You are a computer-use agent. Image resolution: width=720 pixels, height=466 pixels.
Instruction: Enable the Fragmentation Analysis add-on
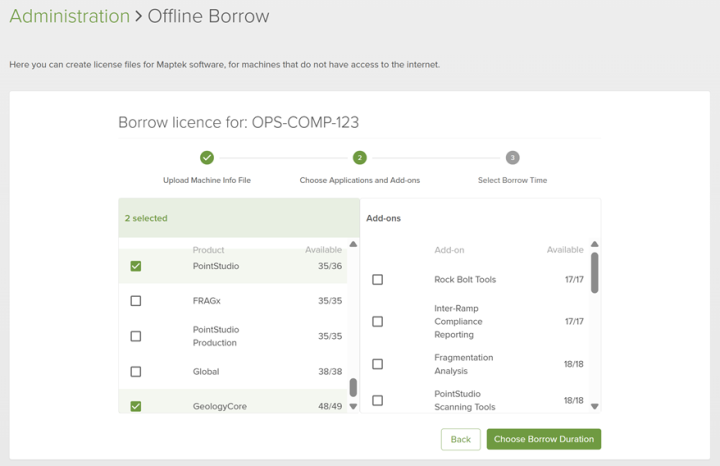[x=377, y=364]
